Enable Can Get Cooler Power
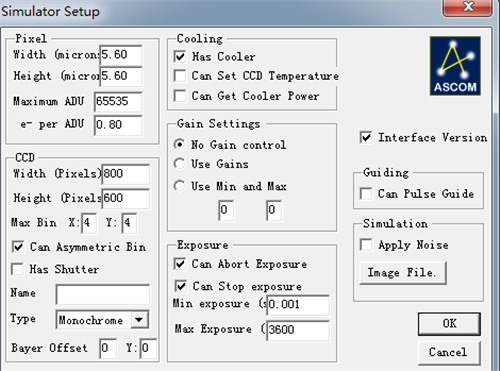 tap(180, 96)
